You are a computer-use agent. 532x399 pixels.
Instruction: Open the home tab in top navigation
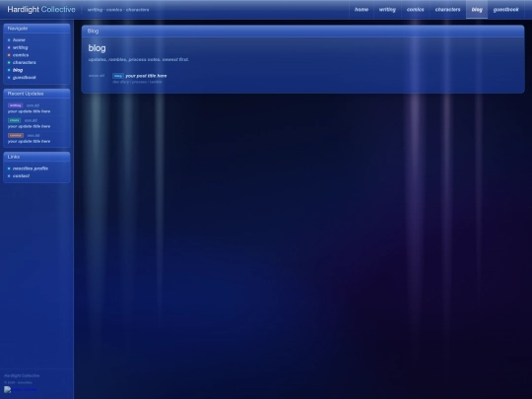point(362,10)
